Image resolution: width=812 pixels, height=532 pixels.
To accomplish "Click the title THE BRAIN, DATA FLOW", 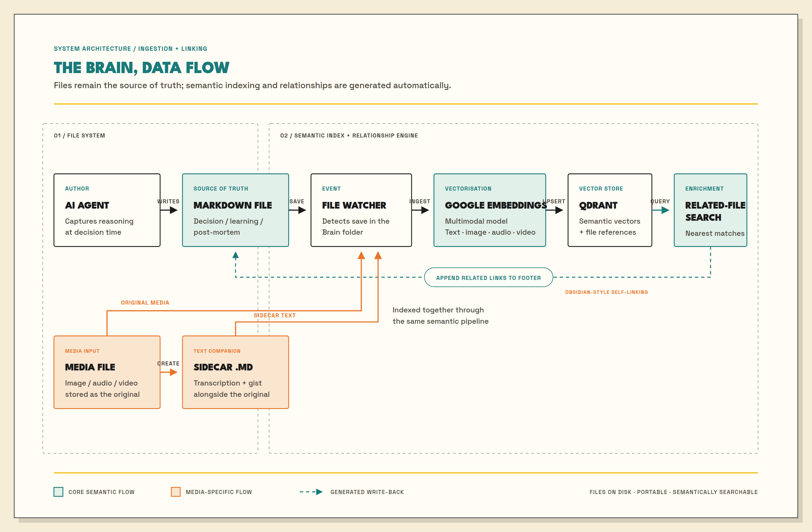I will tap(142, 68).
